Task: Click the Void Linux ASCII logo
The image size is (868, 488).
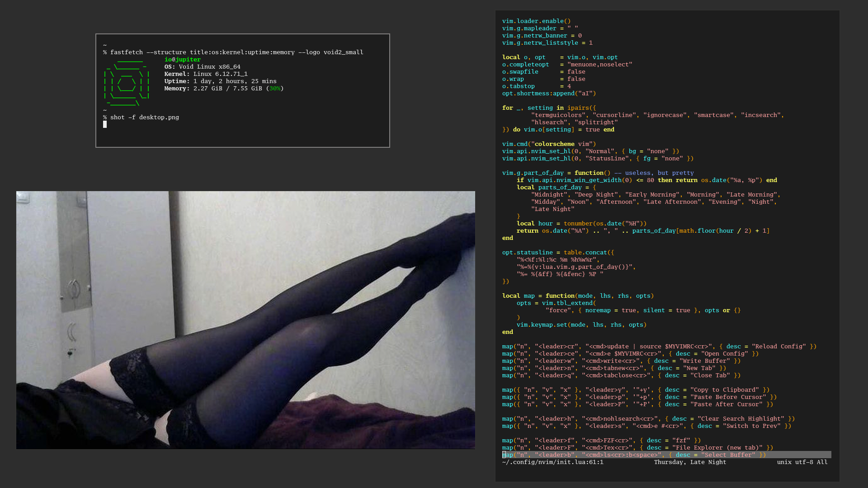Action: pos(126,82)
